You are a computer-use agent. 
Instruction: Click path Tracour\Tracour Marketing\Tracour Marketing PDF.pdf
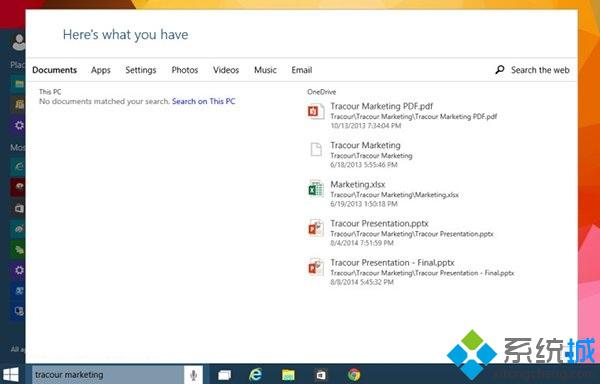[414, 117]
